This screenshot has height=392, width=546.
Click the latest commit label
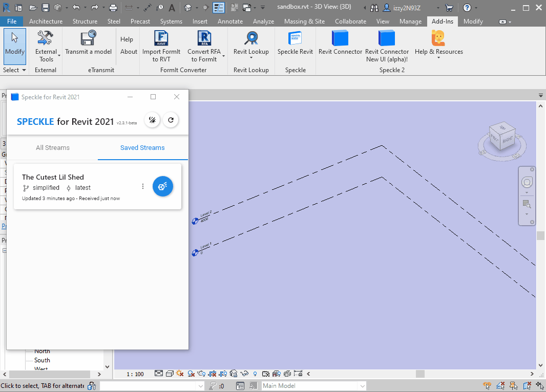point(83,188)
